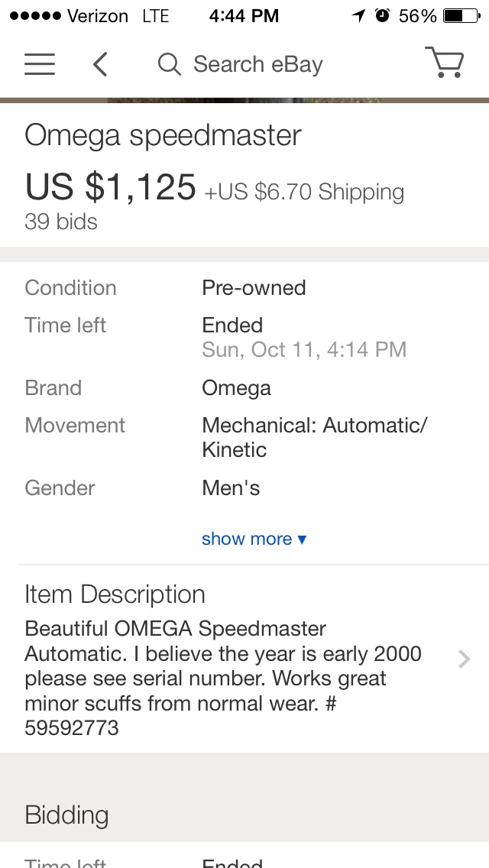Screen dimensions: 489x868
Task: Tap the Item Description heading
Action: click(115, 594)
